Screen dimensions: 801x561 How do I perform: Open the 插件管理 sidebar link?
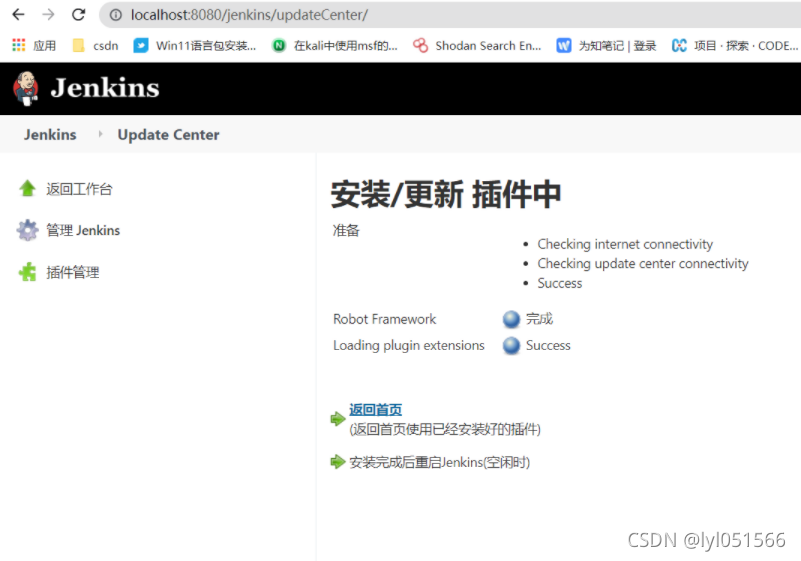tap(73, 272)
